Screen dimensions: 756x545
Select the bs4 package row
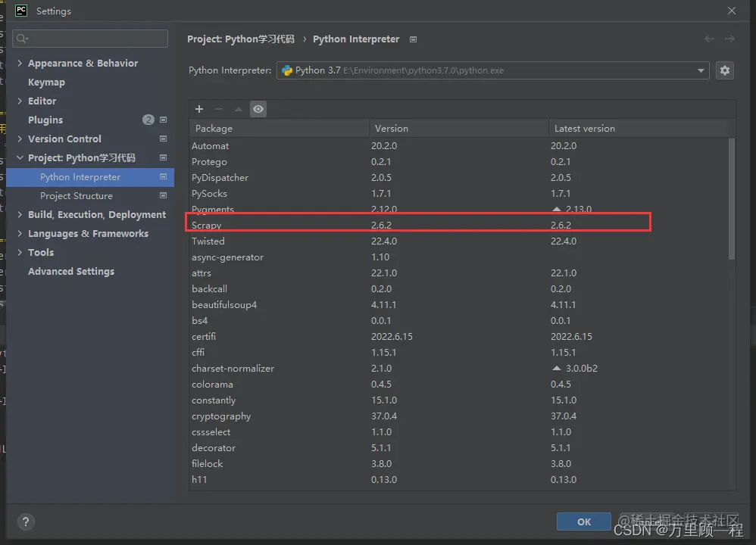(458, 320)
